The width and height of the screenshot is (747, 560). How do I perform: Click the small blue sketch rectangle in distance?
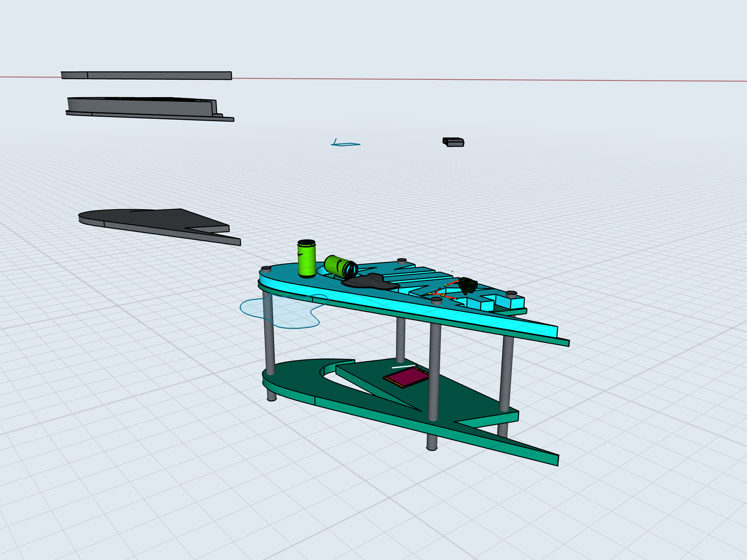pos(346,144)
